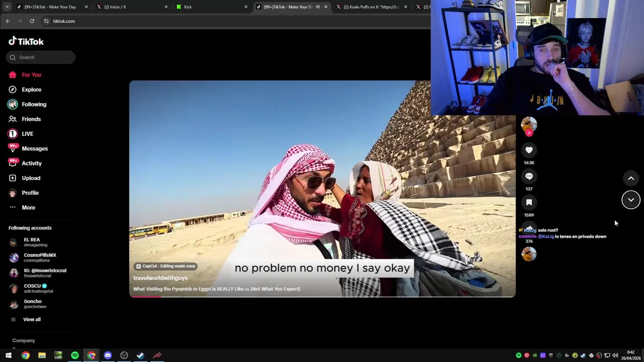644x362 pixels.
Task: Open the clock and date flyout
Action: point(631,355)
